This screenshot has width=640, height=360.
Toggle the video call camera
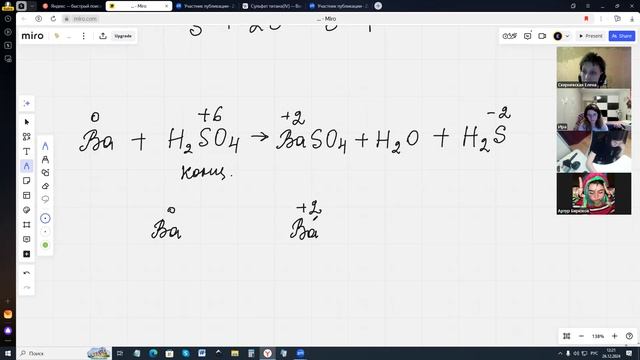542,36
